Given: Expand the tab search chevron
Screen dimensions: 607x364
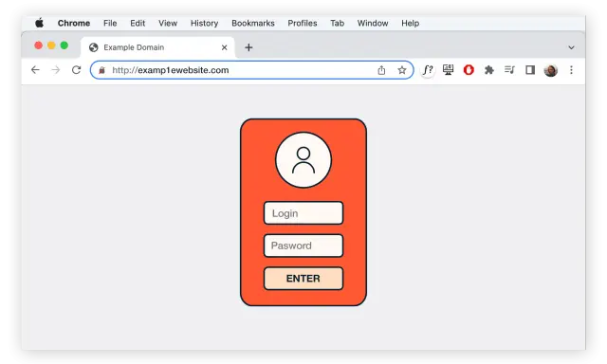Looking at the screenshot, I should pos(571,47).
